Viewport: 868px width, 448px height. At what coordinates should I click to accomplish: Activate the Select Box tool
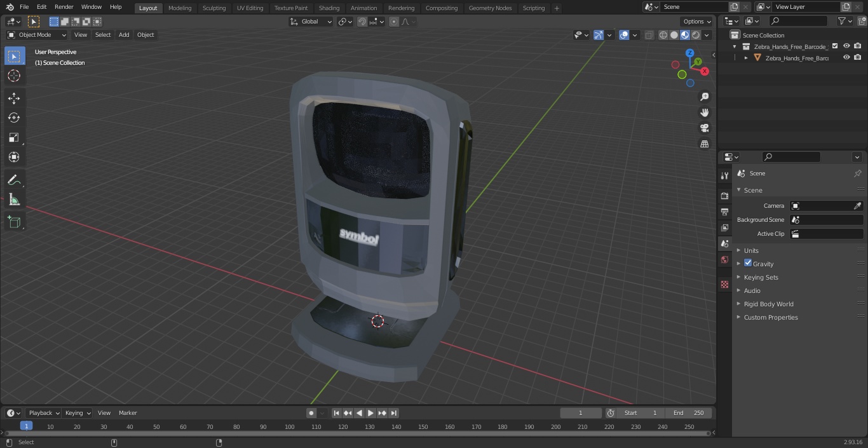(14, 56)
